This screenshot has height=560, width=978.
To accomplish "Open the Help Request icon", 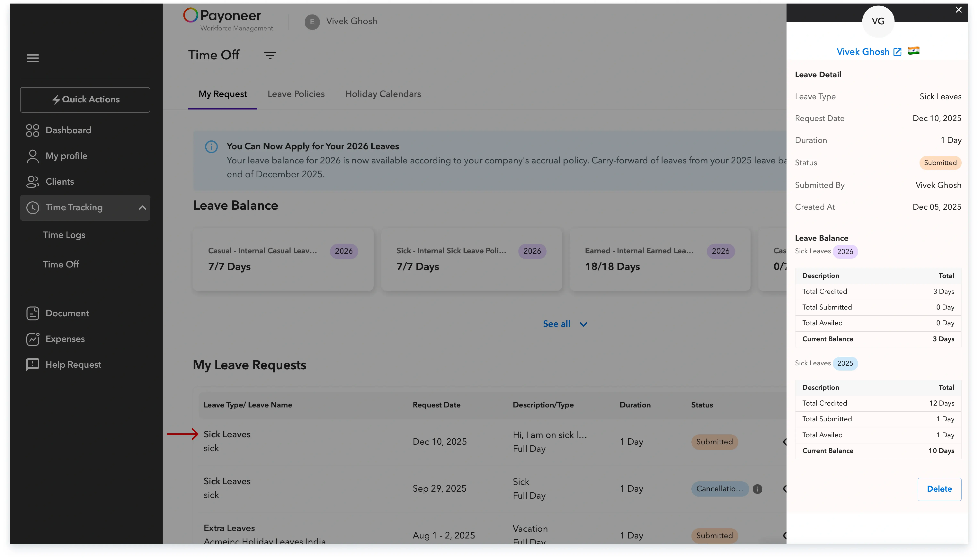I will point(33,365).
